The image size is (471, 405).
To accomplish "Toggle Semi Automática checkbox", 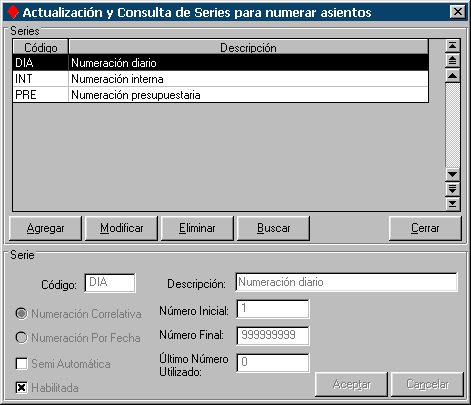I will click(22, 364).
